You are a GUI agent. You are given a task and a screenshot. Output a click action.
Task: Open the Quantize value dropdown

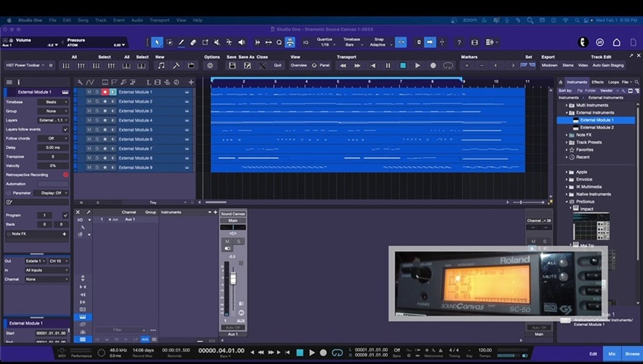326,44
